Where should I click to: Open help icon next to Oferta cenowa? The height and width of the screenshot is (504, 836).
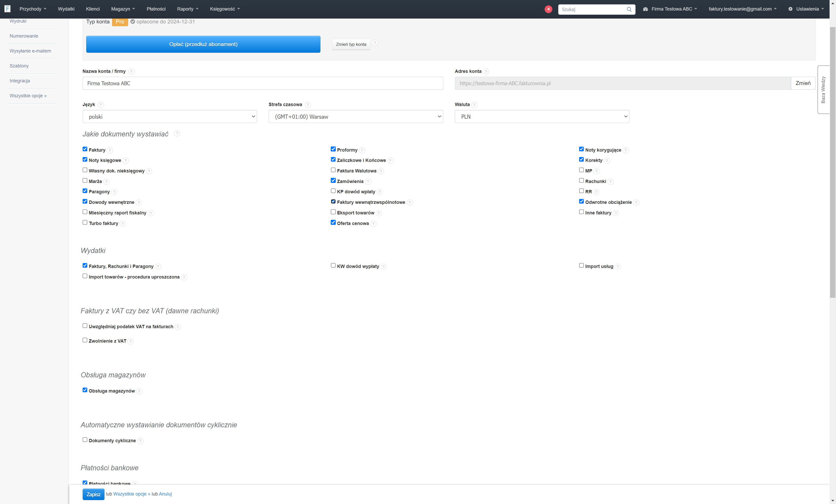[373, 223]
